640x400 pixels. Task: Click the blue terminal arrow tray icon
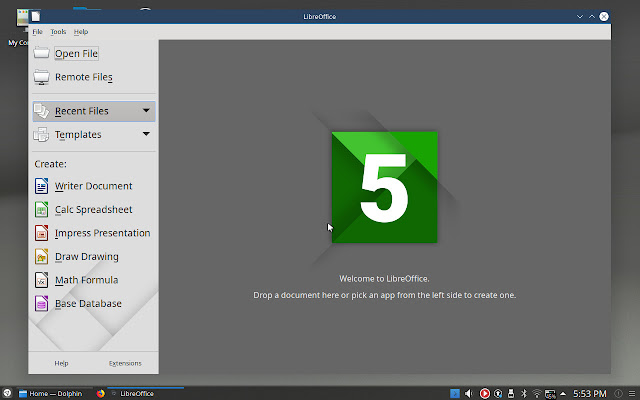(455, 393)
